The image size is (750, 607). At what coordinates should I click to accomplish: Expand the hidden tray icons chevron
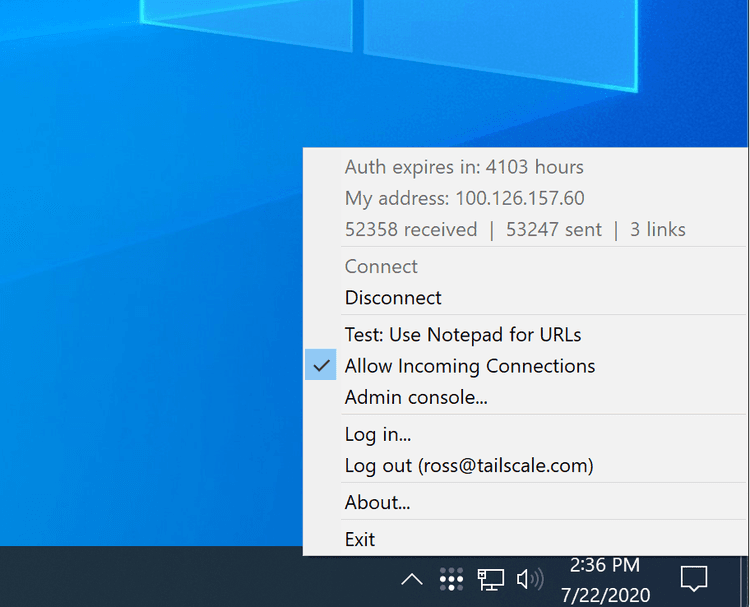411,579
